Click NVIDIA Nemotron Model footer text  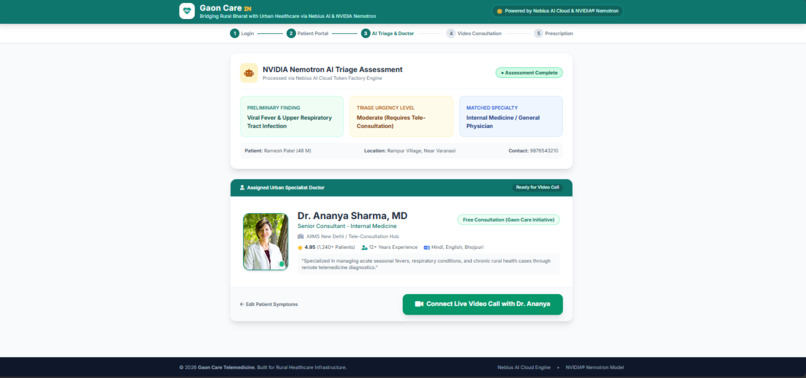(595, 368)
